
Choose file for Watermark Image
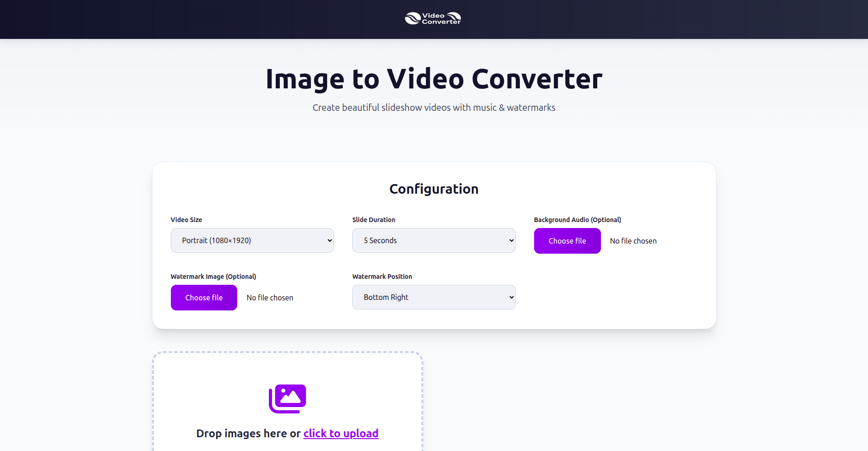(204, 298)
